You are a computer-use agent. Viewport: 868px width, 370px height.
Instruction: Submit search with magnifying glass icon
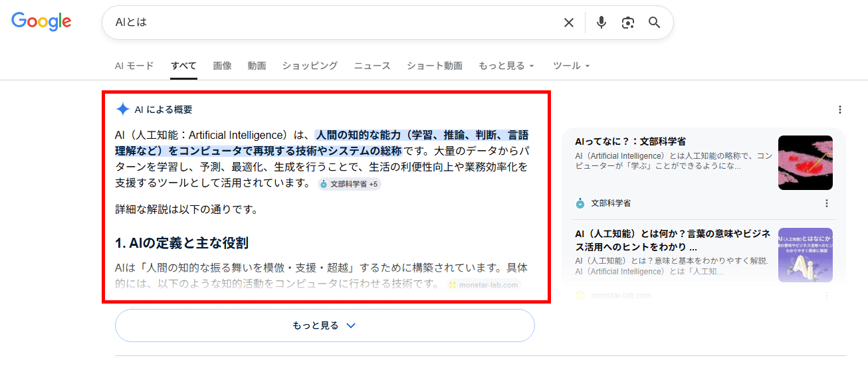pyautogui.click(x=655, y=23)
